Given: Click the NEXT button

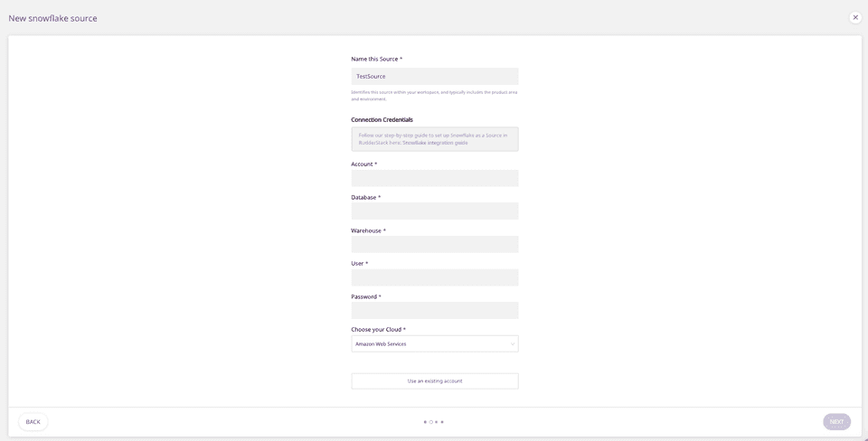Looking at the screenshot, I should click(836, 422).
